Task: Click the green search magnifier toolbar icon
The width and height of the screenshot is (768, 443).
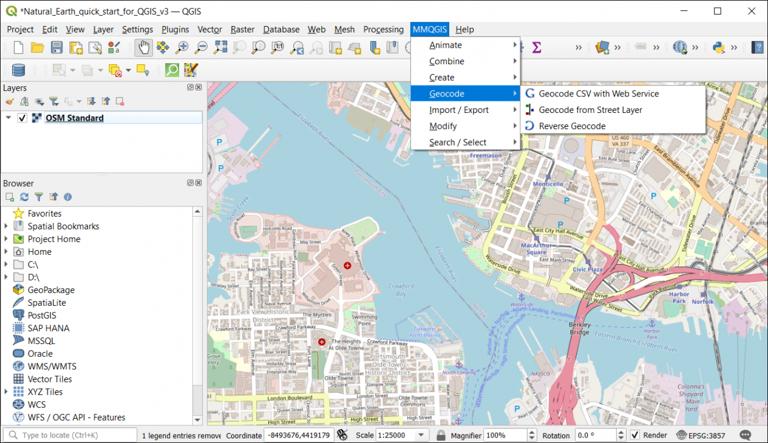Action: tap(172, 70)
